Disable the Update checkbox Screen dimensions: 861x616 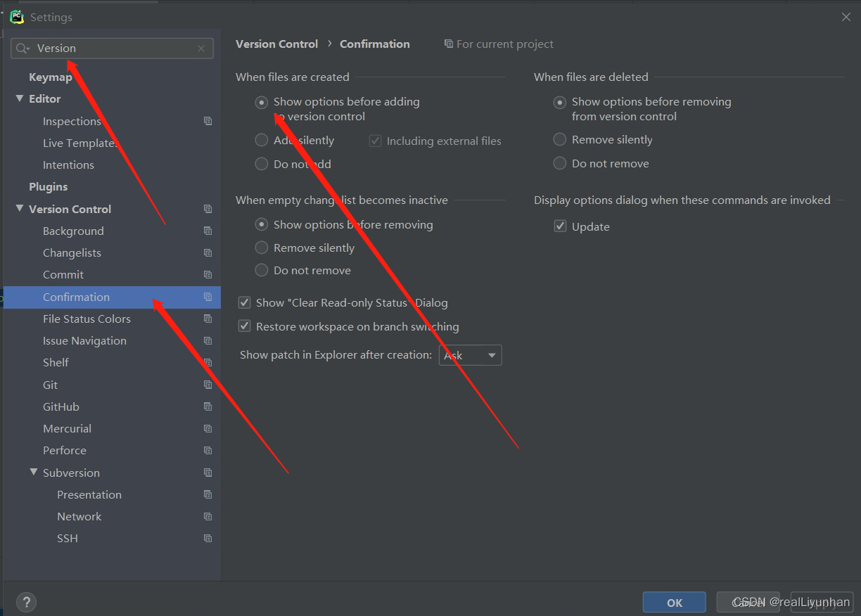coord(560,226)
